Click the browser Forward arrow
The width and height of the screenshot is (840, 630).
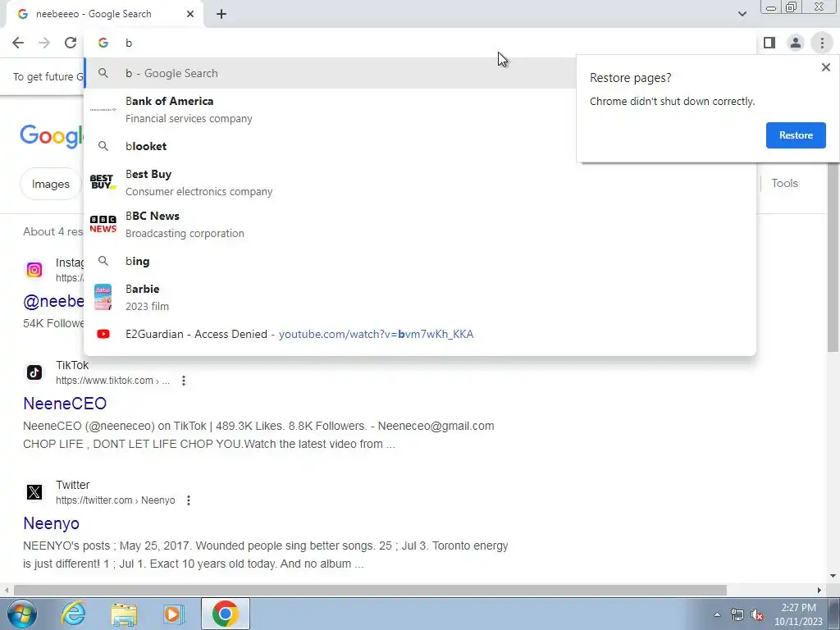(44, 43)
